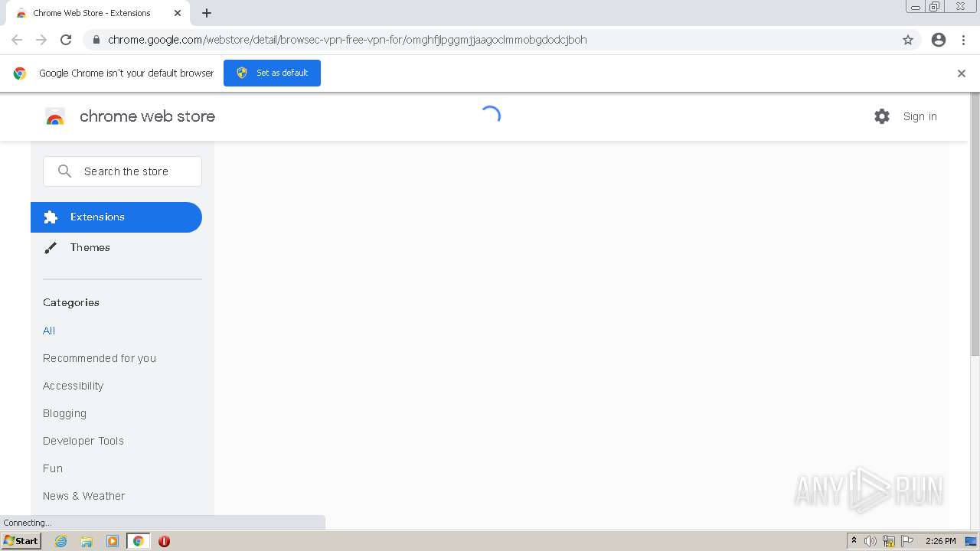
Task: Click the chrome web store logo
Action: pos(55,116)
